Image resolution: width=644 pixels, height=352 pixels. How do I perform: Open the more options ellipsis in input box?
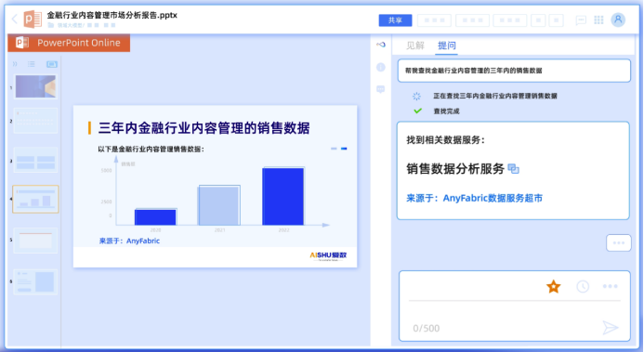pyautogui.click(x=610, y=286)
